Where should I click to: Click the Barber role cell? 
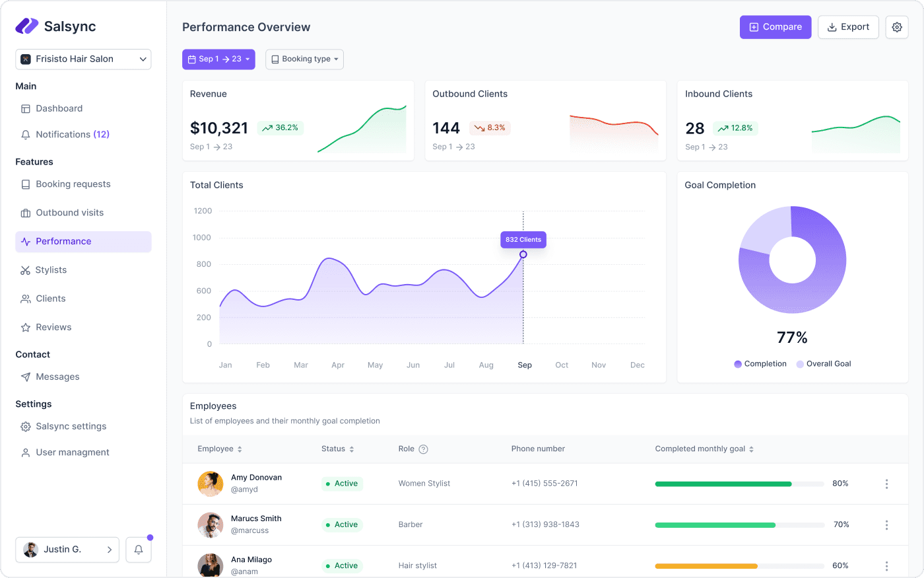click(411, 524)
